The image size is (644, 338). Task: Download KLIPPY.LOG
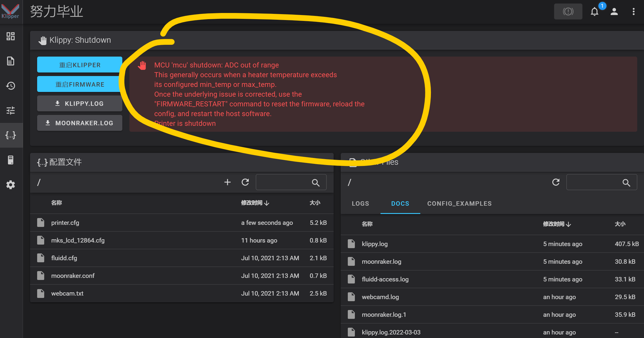pos(80,103)
